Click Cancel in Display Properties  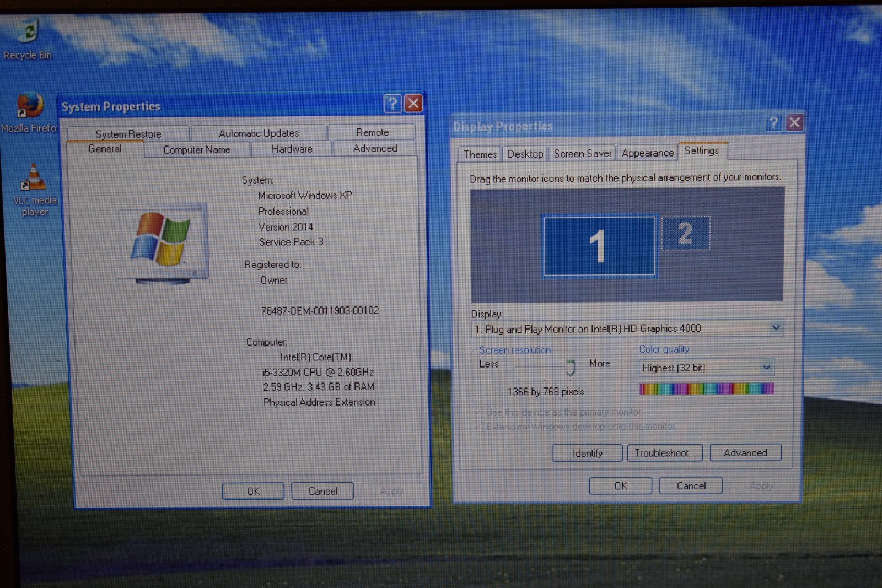691,485
